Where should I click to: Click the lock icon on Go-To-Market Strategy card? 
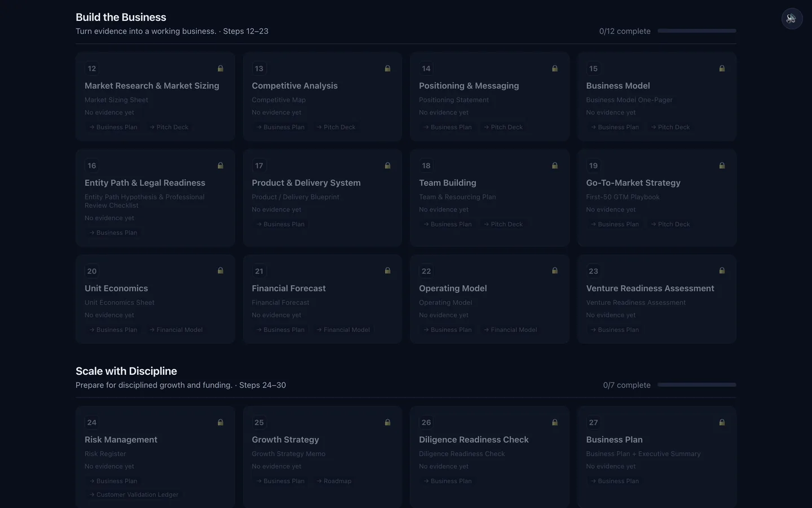pyautogui.click(x=722, y=165)
